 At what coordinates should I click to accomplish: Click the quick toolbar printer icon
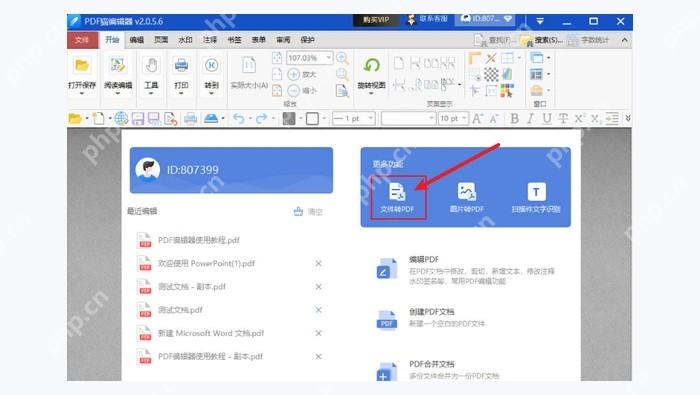191,118
